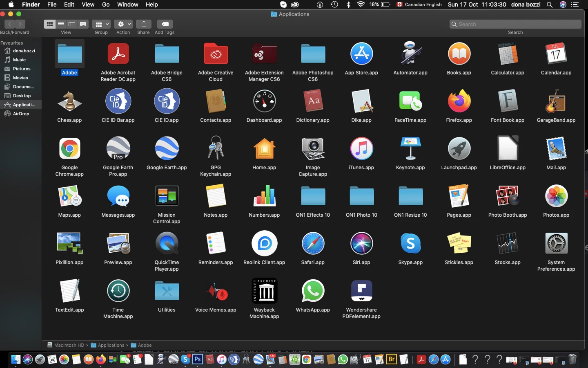Open the System Preferences app icon
This screenshot has width=588, height=368.
[x=556, y=243]
